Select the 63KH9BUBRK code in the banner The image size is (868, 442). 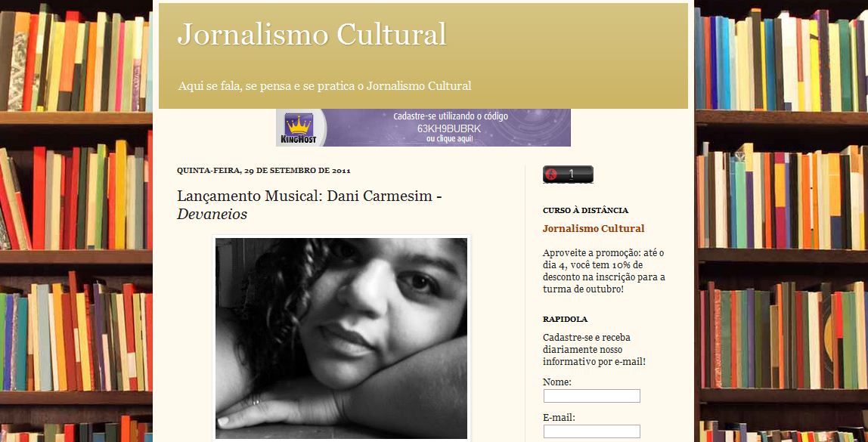coord(449,128)
